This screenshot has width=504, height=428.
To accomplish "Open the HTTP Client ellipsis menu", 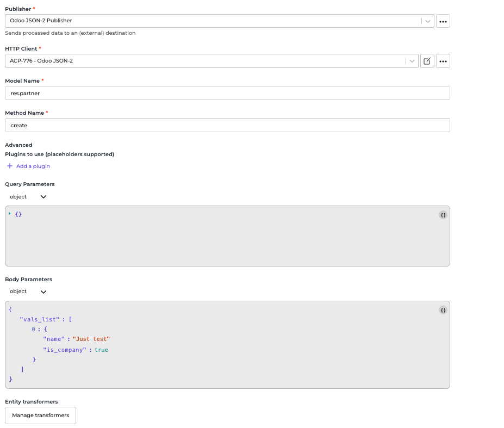I will 443,61.
